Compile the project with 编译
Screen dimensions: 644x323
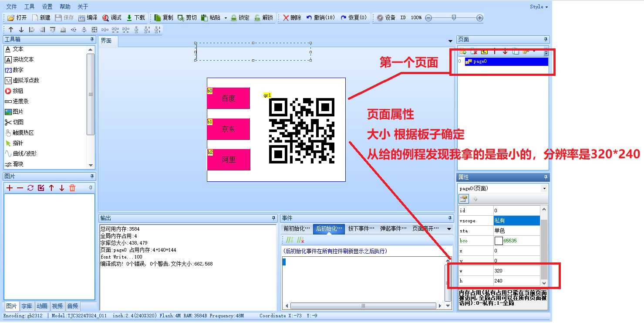click(x=88, y=18)
